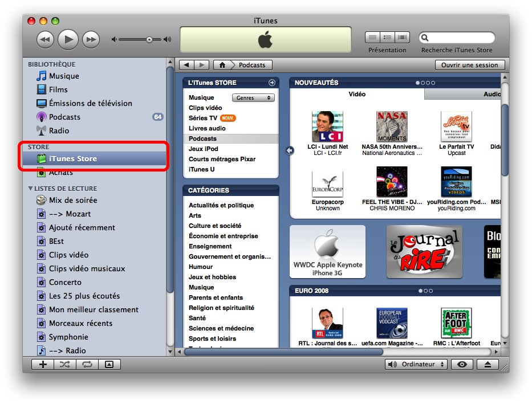Open Le Journal du Rire banner
The image size is (532, 404).
424,252
